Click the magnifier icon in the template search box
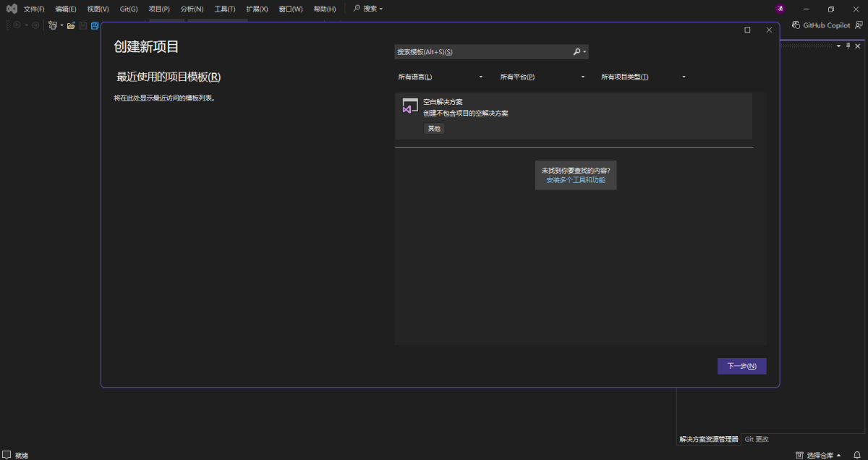The image size is (868, 460). click(576, 51)
